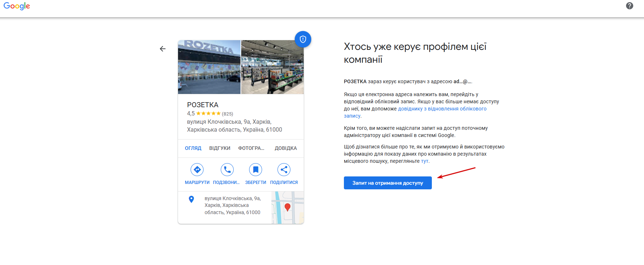Go back with the left arrow
644x265 pixels.
tap(163, 49)
